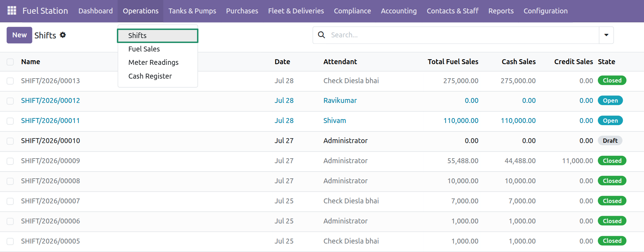Open shift record SHIFT/2026/00012

point(50,100)
